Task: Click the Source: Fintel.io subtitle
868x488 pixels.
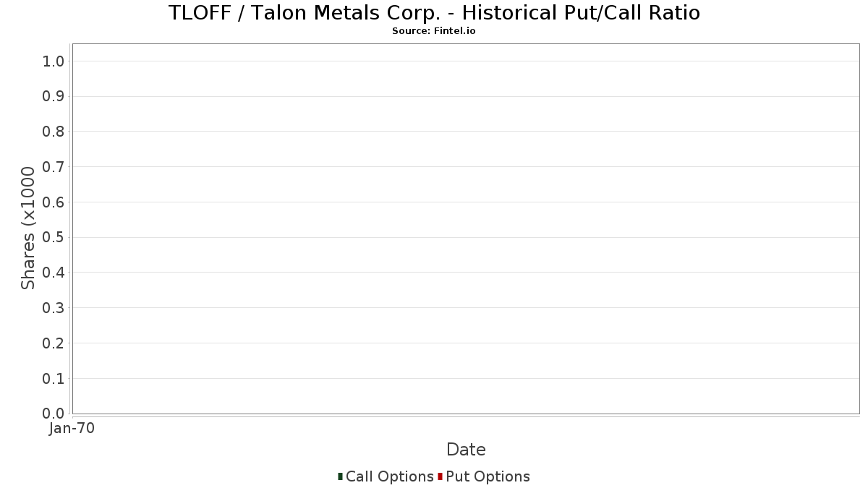Action: point(434,31)
